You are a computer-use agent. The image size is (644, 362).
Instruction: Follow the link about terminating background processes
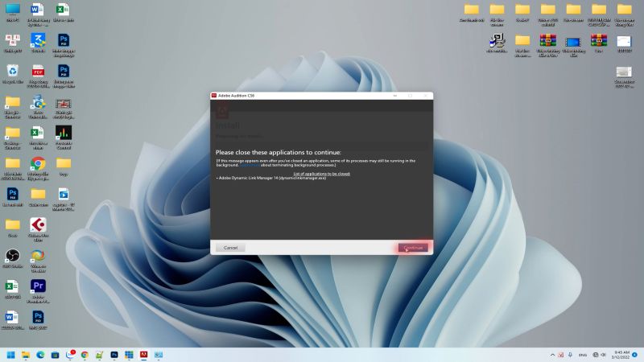[251, 165]
